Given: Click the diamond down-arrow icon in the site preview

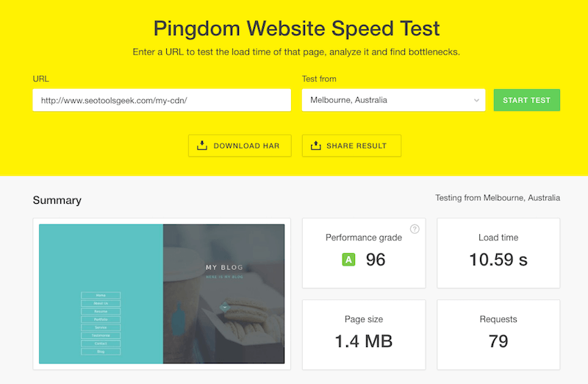Looking at the screenshot, I should pos(225,307).
